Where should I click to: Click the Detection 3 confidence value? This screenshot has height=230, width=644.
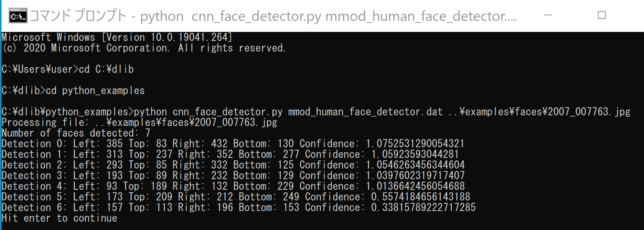click(415, 176)
